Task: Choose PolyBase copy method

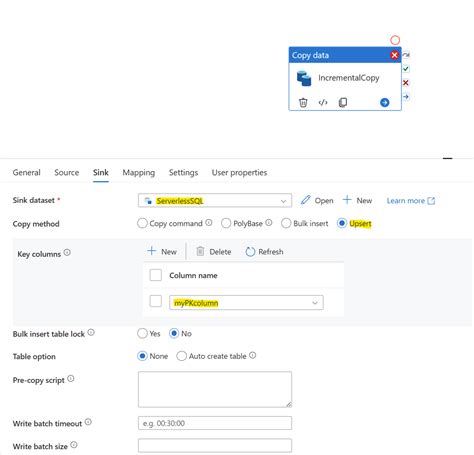Action: click(226, 223)
